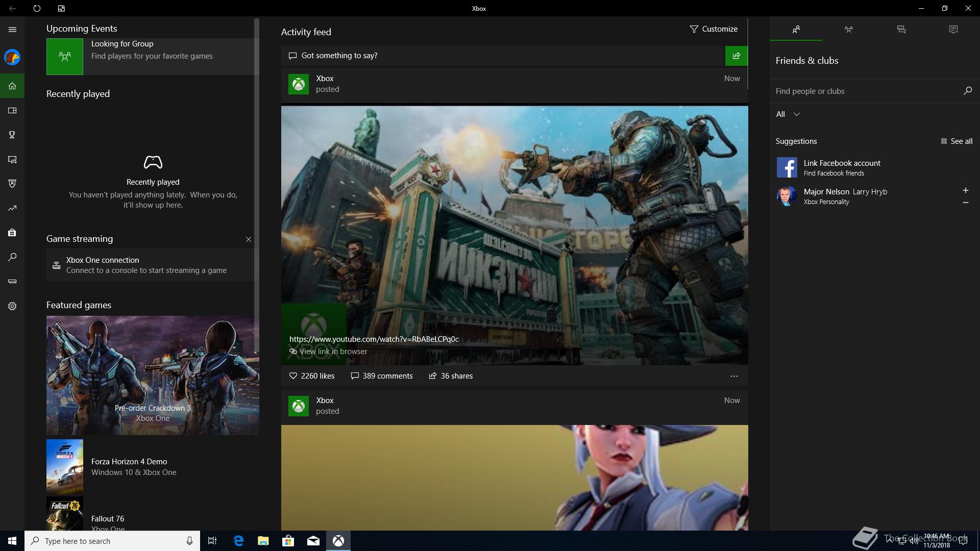The height and width of the screenshot is (551, 980).
Task: Open Microsoft Store bag icon in sidebar
Action: click(12, 233)
